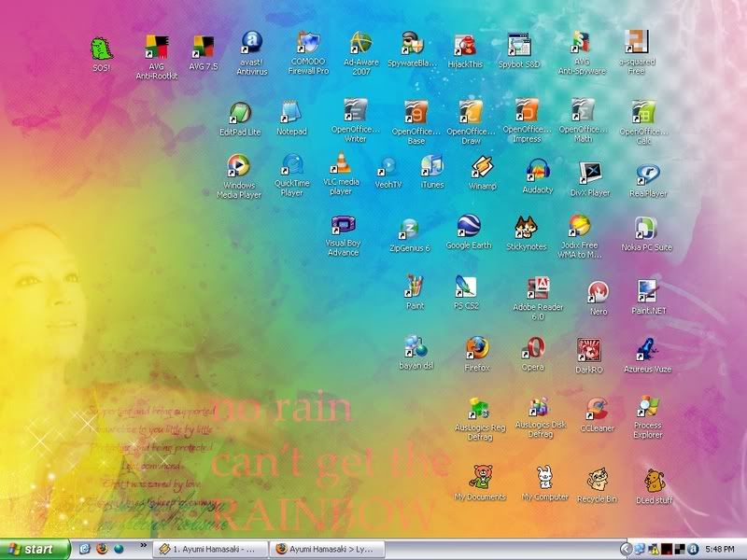Select the SOS! dinosaur icon
This screenshot has width=747, height=560.
(101, 48)
